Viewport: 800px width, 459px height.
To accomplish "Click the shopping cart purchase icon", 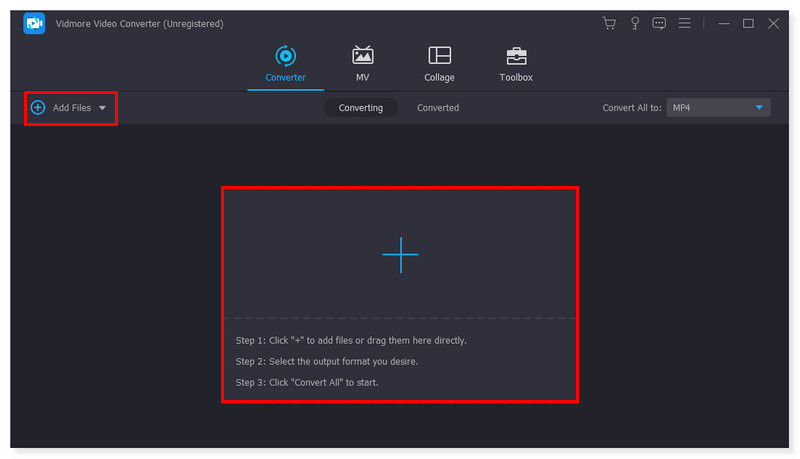I will [x=609, y=23].
